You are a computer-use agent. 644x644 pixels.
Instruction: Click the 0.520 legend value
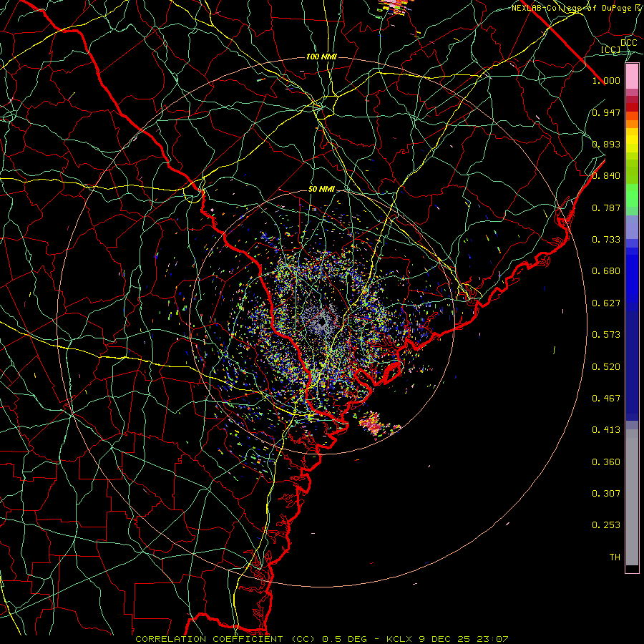tap(606, 367)
